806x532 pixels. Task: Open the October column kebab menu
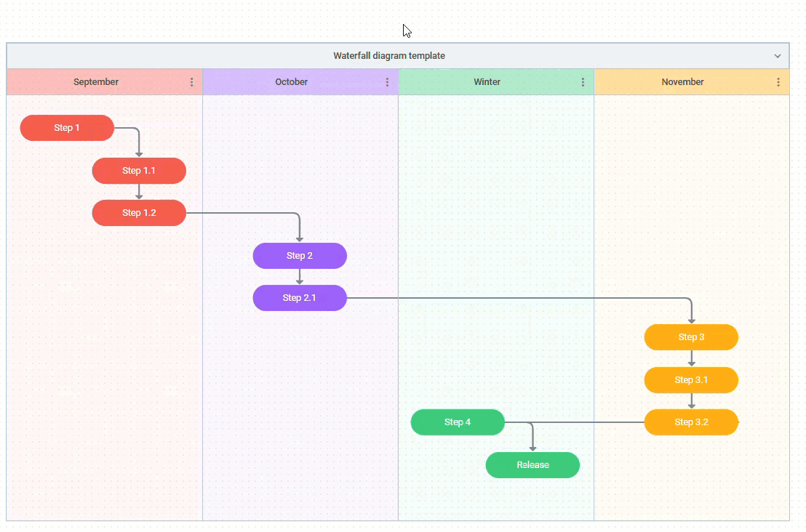pyautogui.click(x=387, y=82)
